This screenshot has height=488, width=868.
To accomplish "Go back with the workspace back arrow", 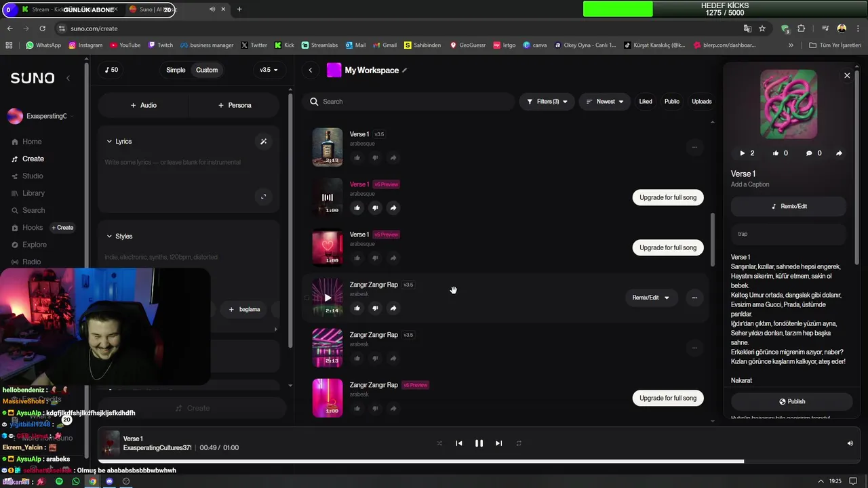I will click(311, 70).
